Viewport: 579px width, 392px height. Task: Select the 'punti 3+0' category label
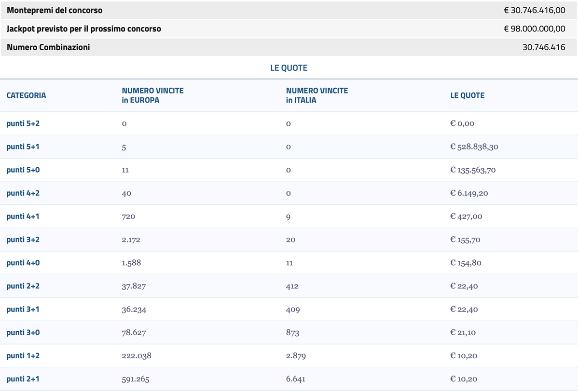tap(23, 332)
